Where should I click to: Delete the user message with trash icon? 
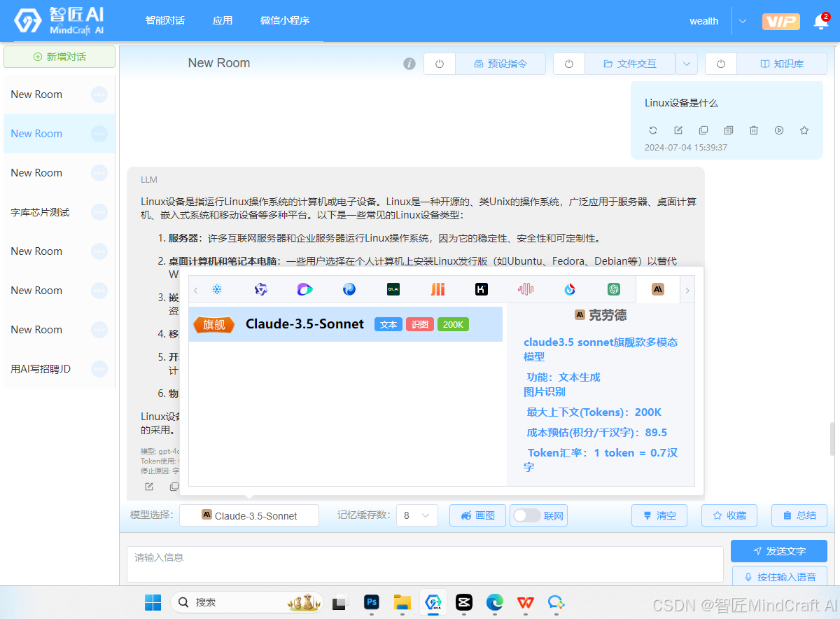click(754, 130)
